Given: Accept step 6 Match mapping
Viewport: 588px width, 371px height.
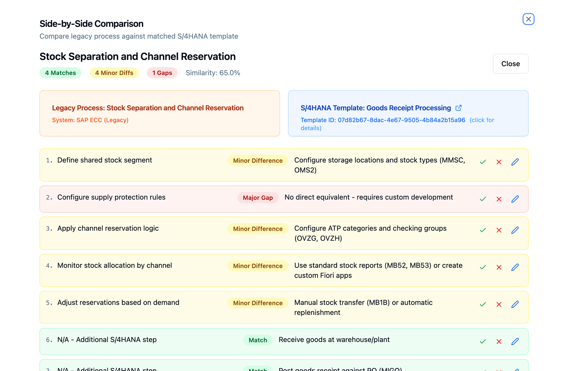Looking at the screenshot, I should pos(483,341).
